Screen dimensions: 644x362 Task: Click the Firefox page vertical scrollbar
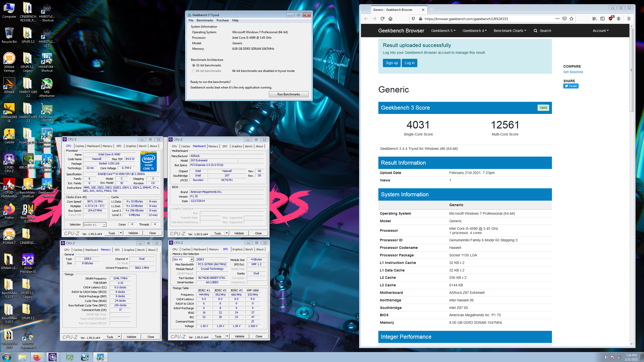coord(631,70)
